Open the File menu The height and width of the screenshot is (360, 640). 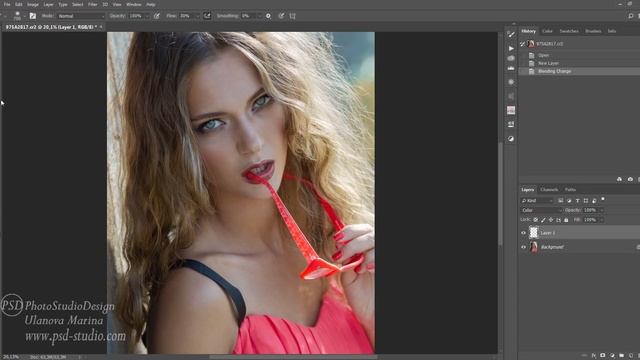(7, 4)
